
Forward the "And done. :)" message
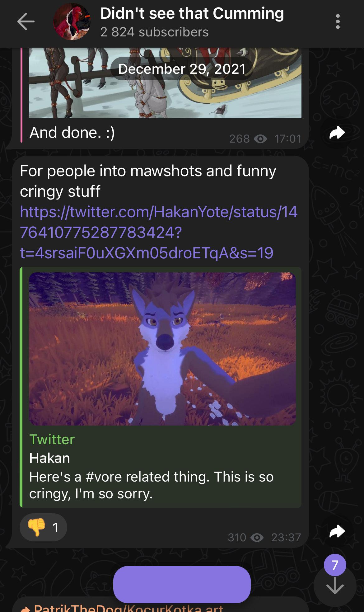(x=337, y=133)
